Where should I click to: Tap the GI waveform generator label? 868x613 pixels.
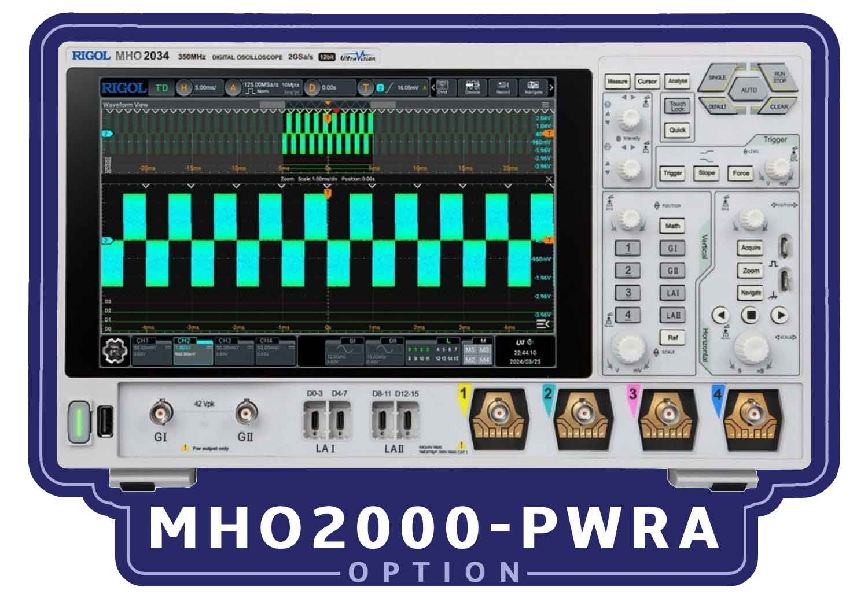coord(351,341)
